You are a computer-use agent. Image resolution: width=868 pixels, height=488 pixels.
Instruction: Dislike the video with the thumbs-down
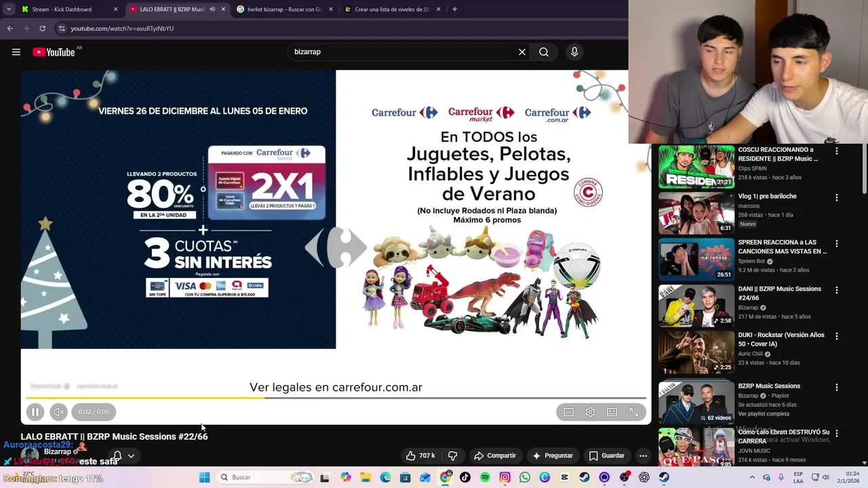453,455
